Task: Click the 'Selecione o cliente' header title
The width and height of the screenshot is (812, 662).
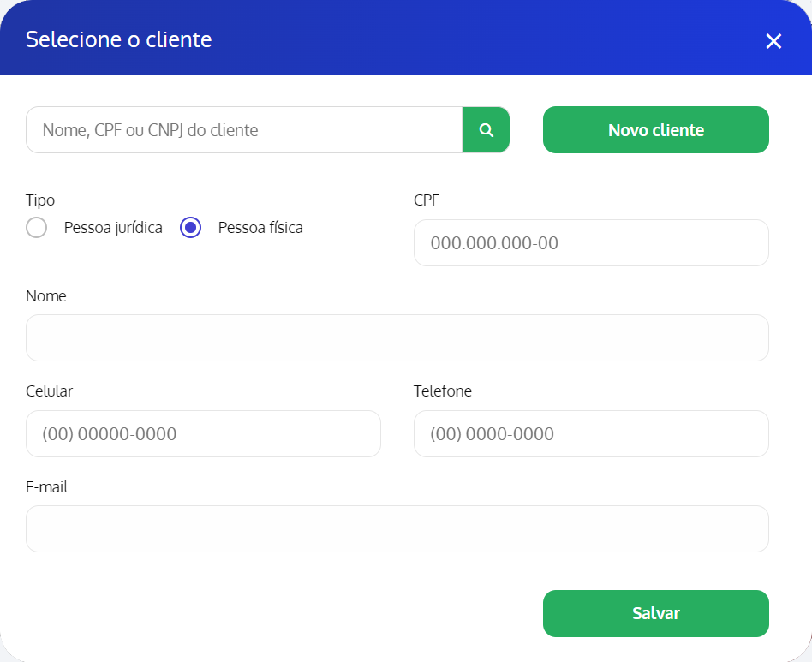Action: click(119, 39)
